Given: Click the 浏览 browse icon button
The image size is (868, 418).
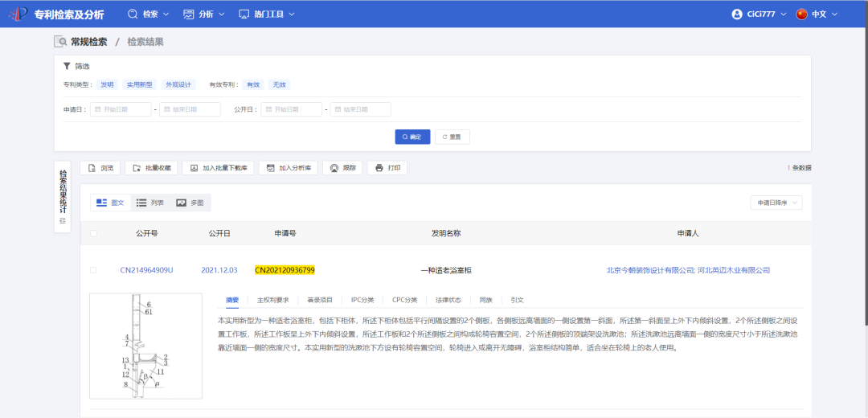Looking at the screenshot, I should [100, 168].
